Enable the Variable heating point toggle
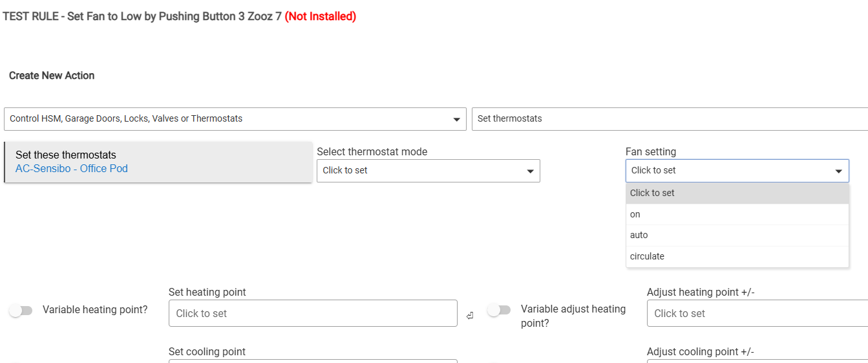Image resolution: width=868 pixels, height=363 pixels. 21,311
